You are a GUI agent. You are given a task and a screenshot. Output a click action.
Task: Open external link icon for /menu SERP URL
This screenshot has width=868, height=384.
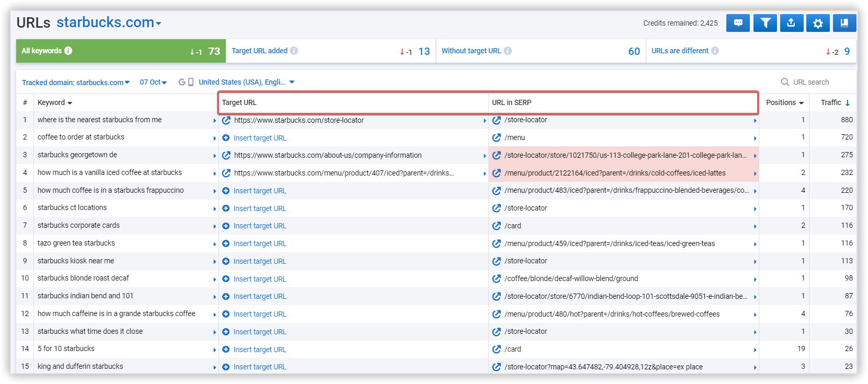coord(497,137)
